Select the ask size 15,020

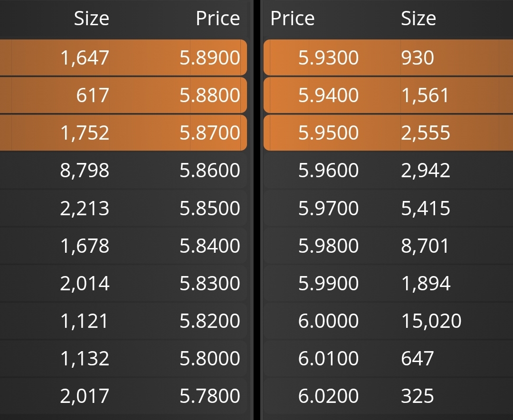pyautogui.click(x=431, y=321)
